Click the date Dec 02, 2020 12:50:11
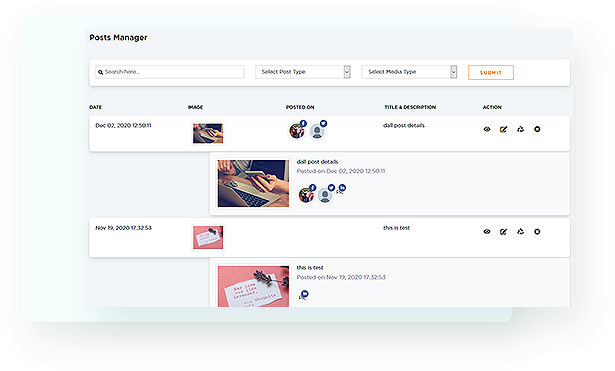Viewport: 615px width, 371px height. (123, 125)
